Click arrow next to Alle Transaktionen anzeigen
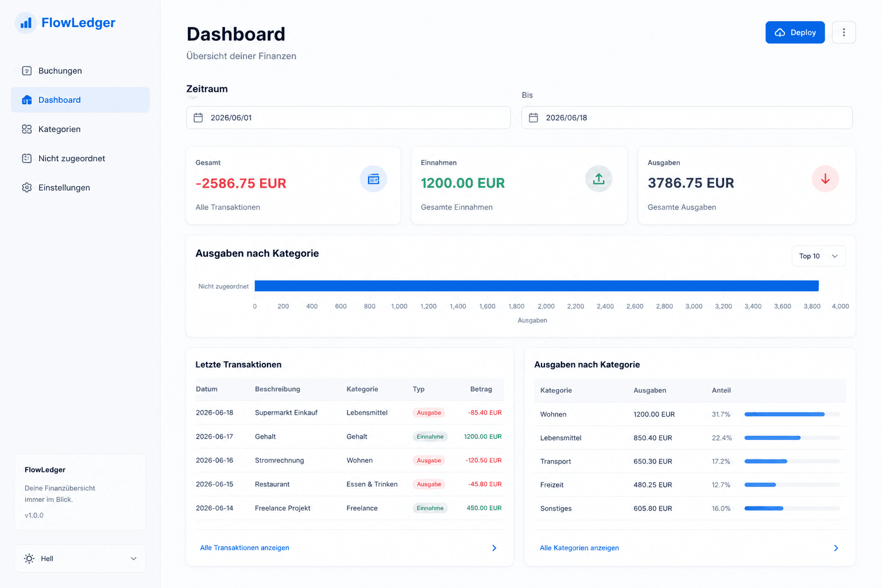 [x=494, y=548]
